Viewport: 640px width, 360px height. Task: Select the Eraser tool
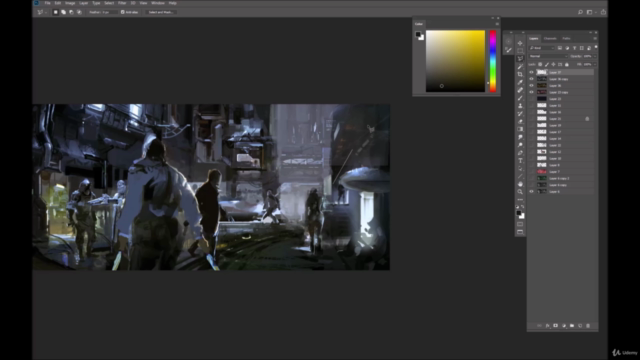pos(520,121)
